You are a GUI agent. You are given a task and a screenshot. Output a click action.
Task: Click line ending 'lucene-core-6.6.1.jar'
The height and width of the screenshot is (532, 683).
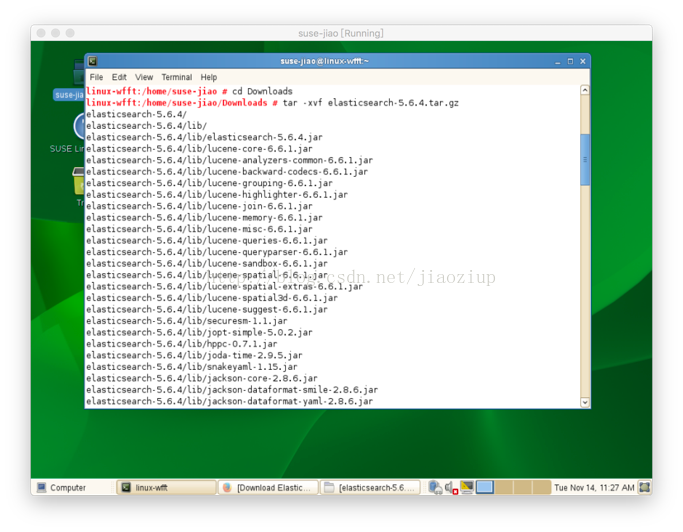(199, 149)
